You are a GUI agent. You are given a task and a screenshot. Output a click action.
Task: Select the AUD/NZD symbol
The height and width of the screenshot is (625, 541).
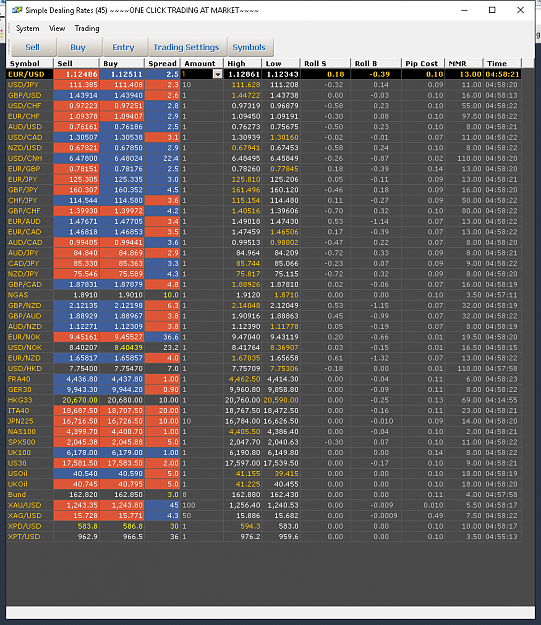(x=25, y=326)
